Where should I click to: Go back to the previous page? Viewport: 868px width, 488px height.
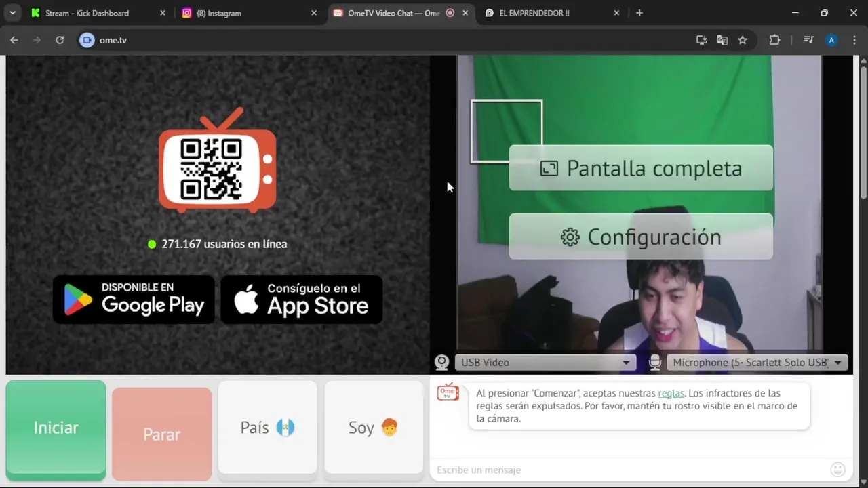[14, 40]
